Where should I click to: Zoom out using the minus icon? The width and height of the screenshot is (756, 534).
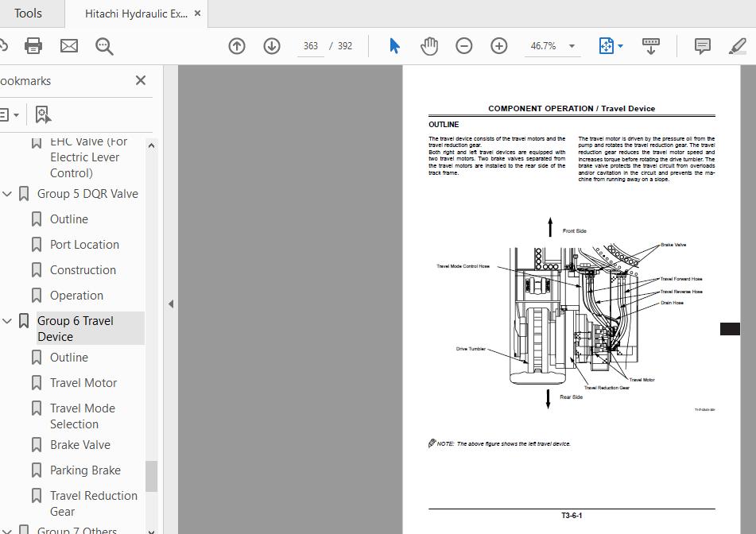coord(464,45)
